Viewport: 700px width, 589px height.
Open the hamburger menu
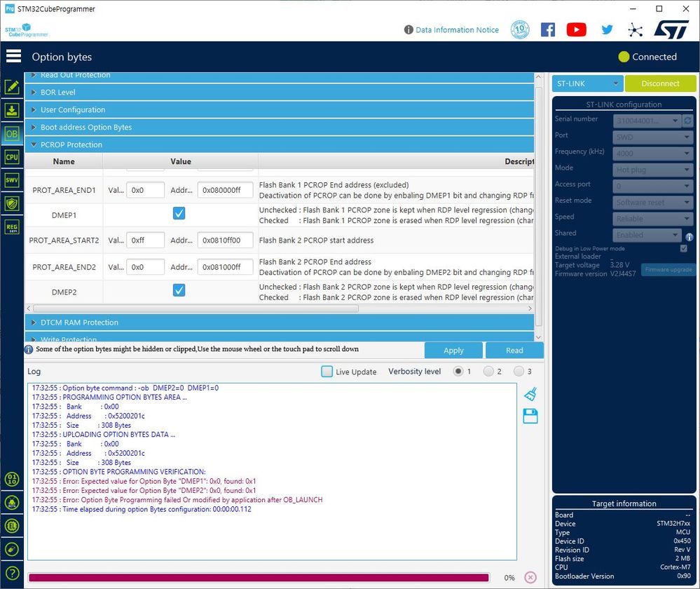pos(13,56)
